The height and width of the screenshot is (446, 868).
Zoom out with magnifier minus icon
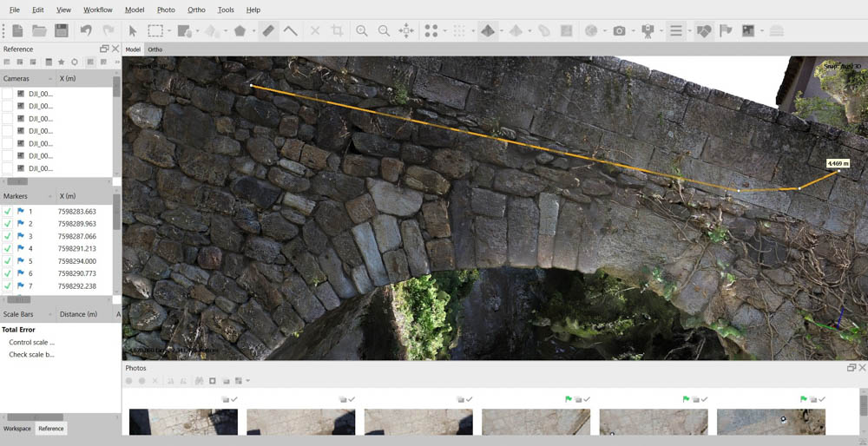(384, 31)
